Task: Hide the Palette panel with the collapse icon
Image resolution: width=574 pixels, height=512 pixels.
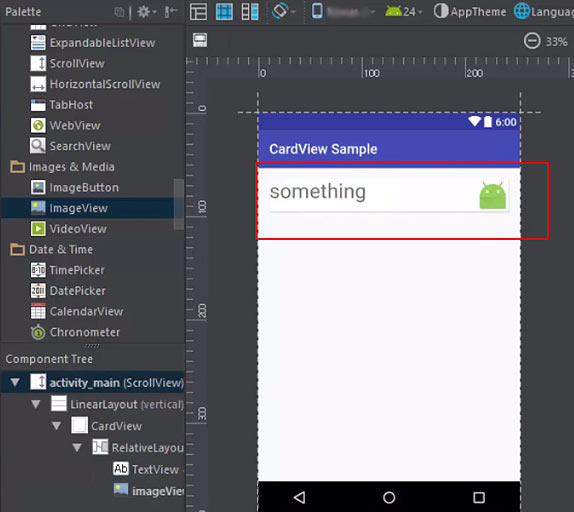Action: 171,12
